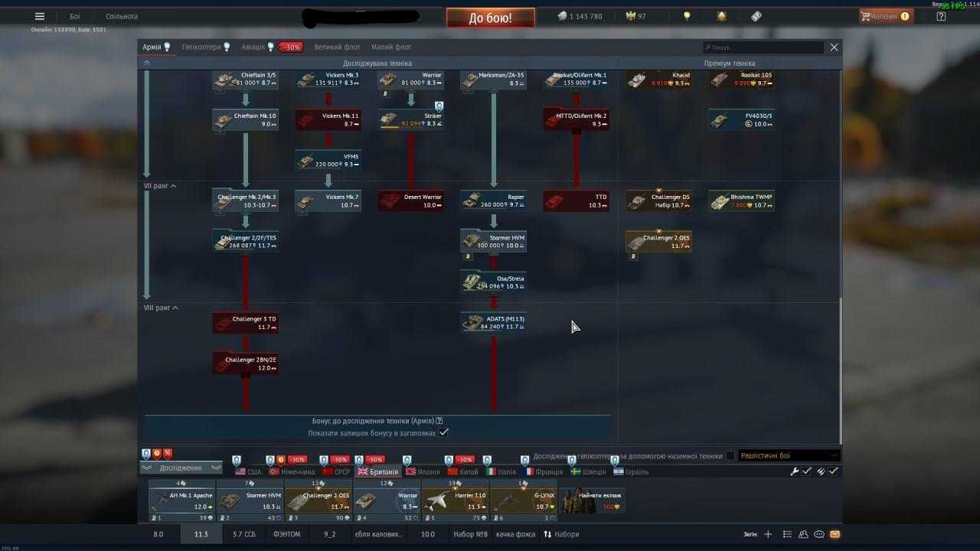The height and width of the screenshot is (551, 980).
Task: Select ADATS (M113) vehicle card
Action: 493,322
